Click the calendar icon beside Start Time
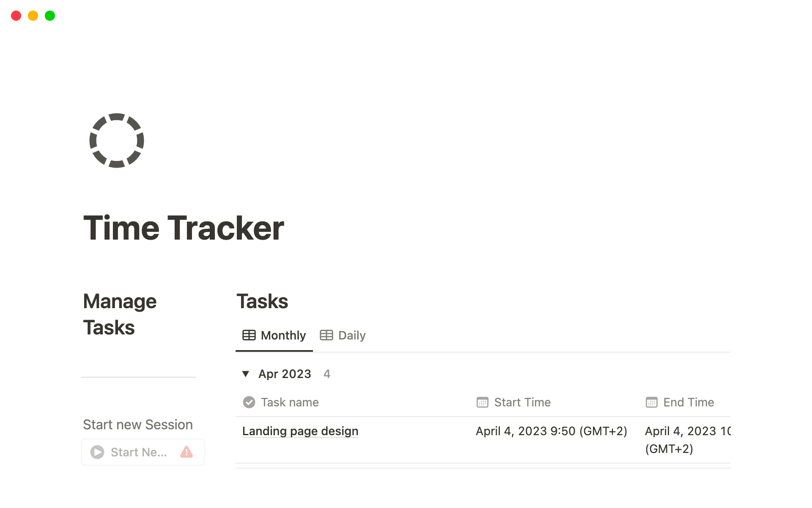 482,402
